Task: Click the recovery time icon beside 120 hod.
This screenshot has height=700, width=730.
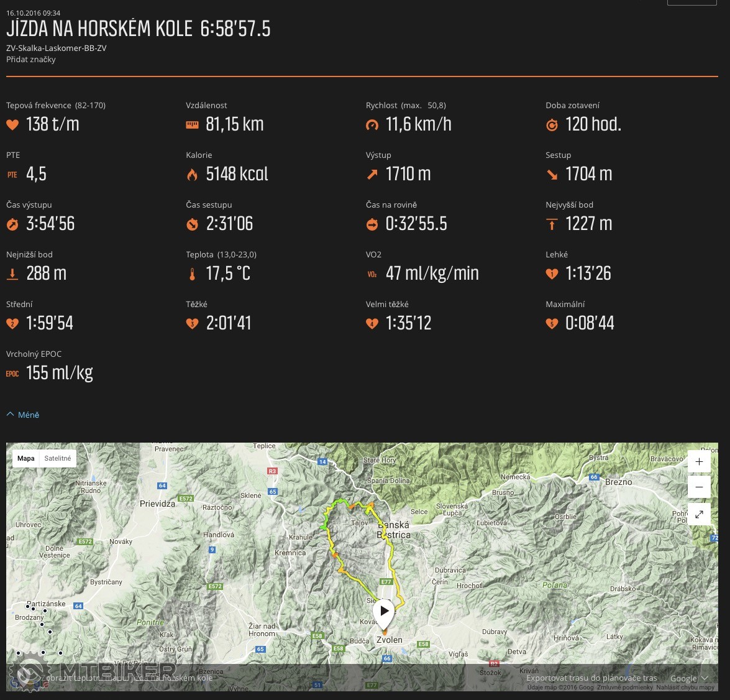Action: click(x=552, y=125)
